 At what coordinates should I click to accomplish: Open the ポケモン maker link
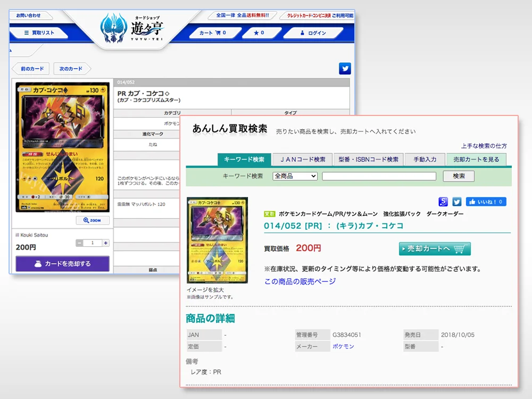click(343, 346)
